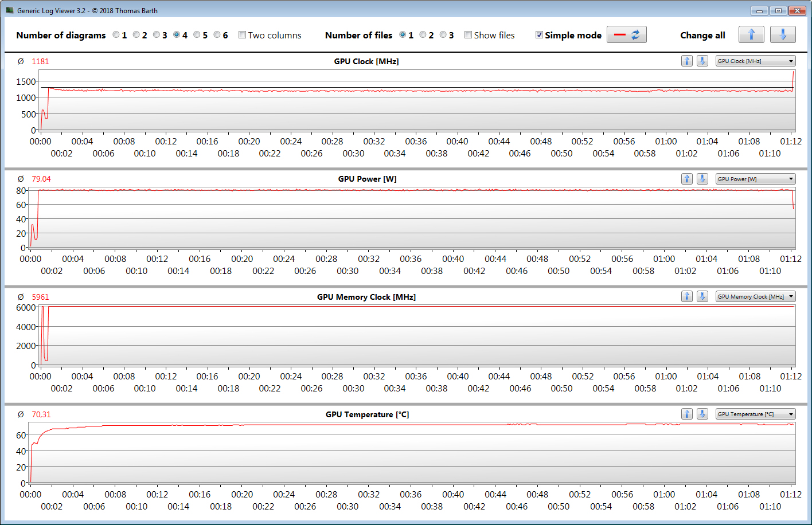
Task: Open the GPU Clock [MHz] dropdown
Action: point(755,61)
